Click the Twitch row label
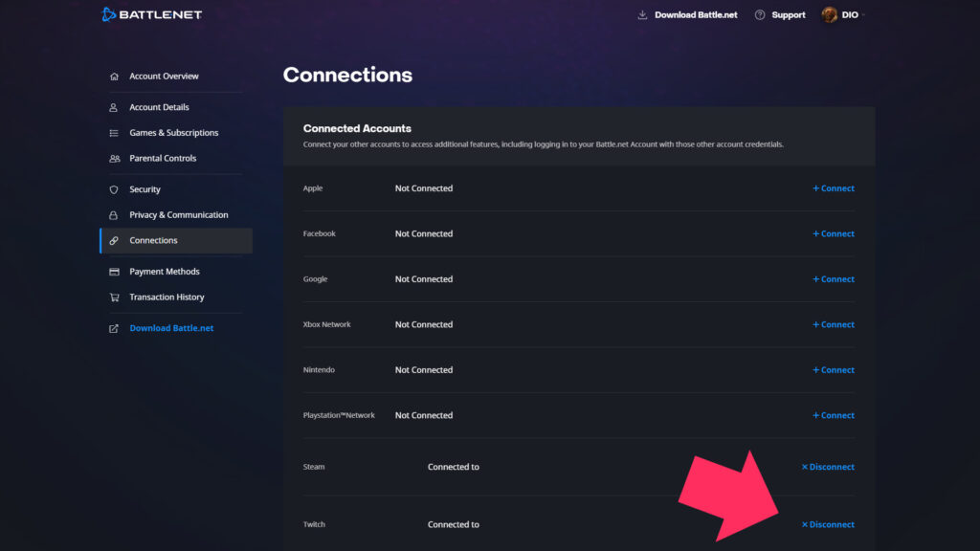Viewport: 980px width, 551px height. pos(314,525)
